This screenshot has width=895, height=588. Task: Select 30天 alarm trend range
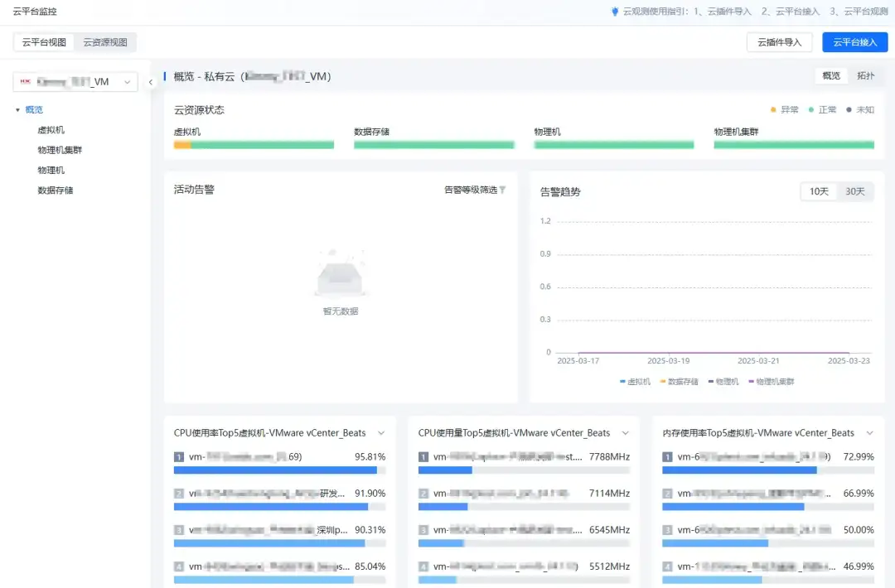[854, 191]
